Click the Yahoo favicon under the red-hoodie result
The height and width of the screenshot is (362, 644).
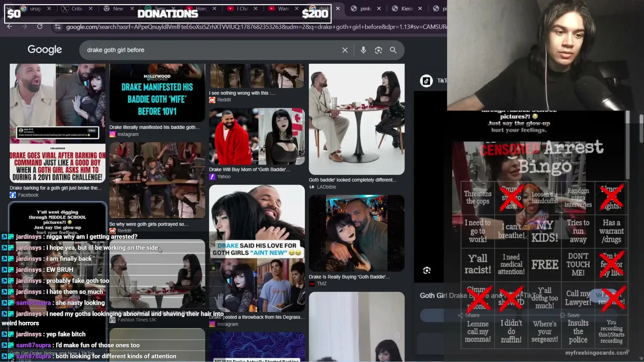[x=212, y=176]
